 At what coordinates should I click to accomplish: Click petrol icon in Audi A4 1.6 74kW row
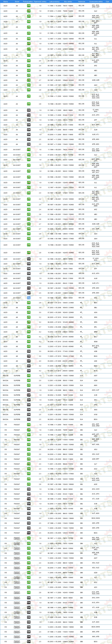(x=29, y=5)
